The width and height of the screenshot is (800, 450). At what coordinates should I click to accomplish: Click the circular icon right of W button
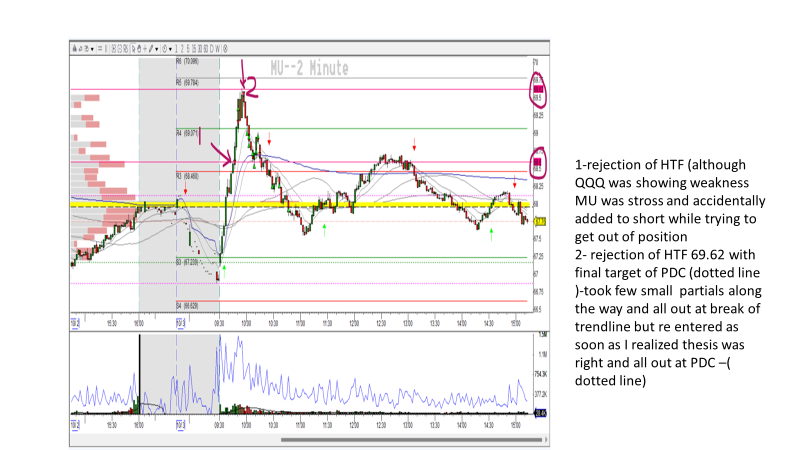225,49
